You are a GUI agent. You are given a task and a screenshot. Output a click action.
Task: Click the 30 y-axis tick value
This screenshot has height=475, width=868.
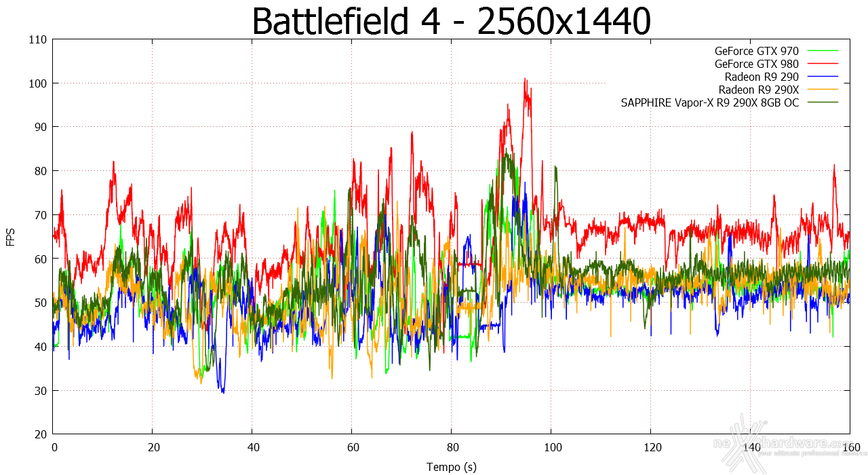(41, 390)
